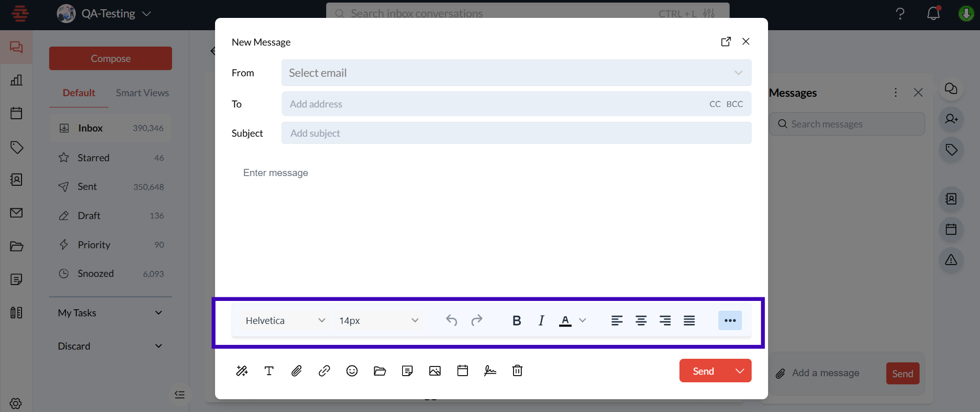Discard the draft with the trash icon
This screenshot has width=980, height=412.
pos(517,371)
